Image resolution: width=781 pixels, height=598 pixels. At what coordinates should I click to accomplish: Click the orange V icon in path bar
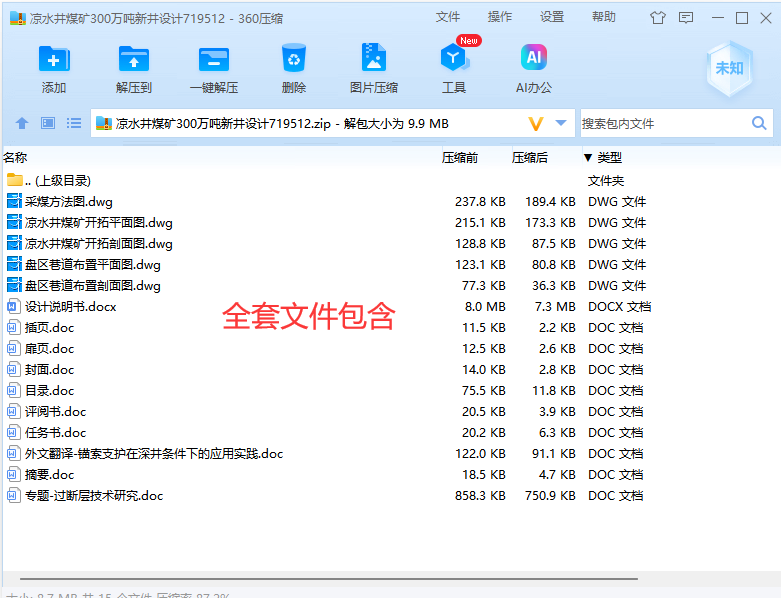click(x=536, y=123)
